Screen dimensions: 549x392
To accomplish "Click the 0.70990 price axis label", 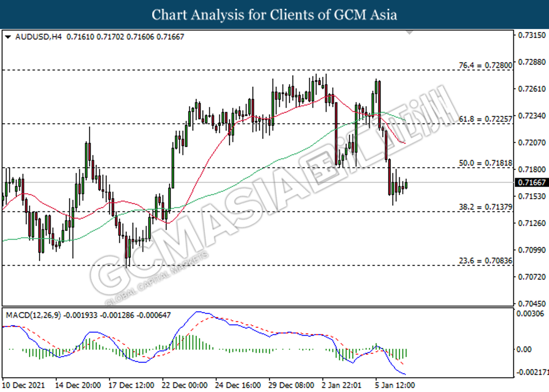I will click(x=532, y=250).
